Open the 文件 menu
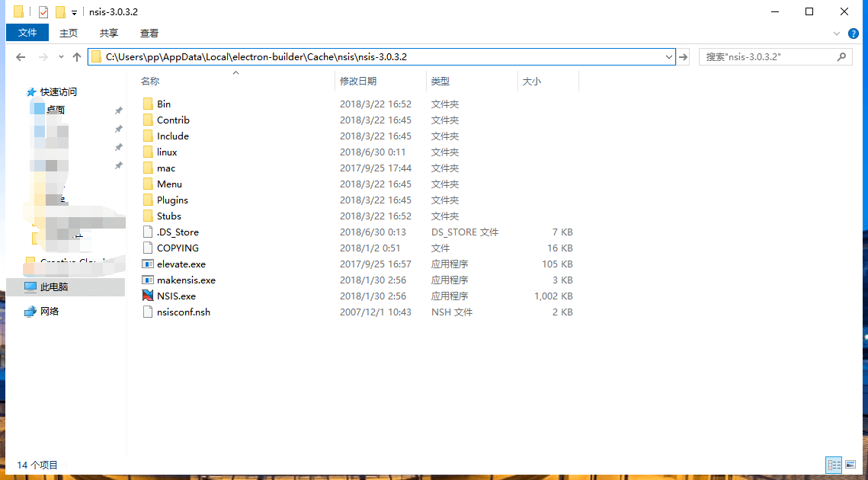The width and height of the screenshot is (868, 480). 27,33
